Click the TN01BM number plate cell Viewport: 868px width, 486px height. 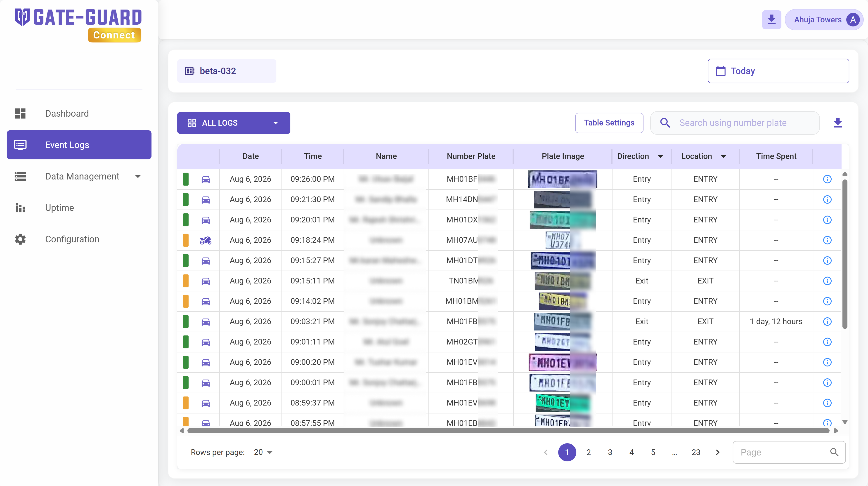pos(471,281)
